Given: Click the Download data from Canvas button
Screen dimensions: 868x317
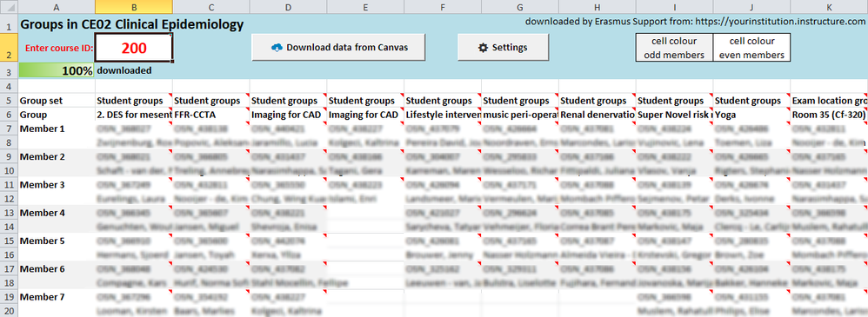Looking at the screenshot, I should tap(339, 48).
